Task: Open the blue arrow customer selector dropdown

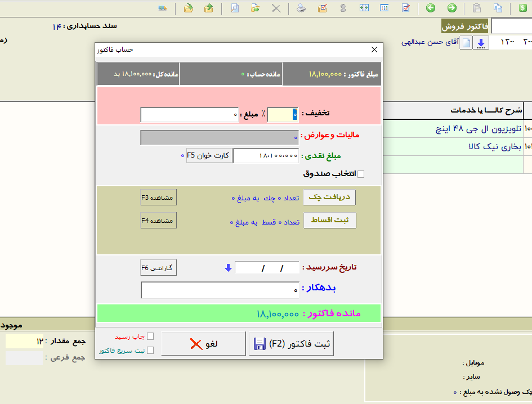Action: (481, 43)
